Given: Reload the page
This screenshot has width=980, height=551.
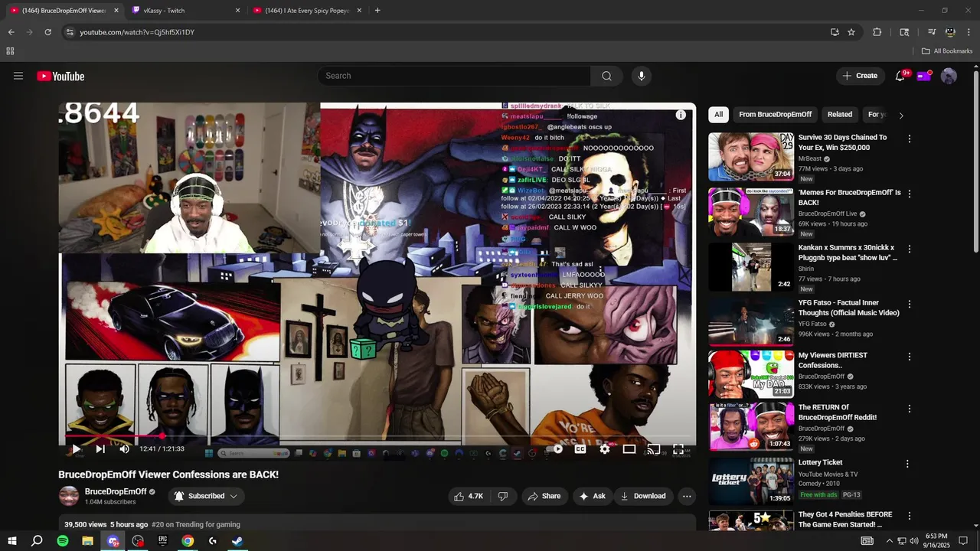Looking at the screenshot, I should pos(47,32).
